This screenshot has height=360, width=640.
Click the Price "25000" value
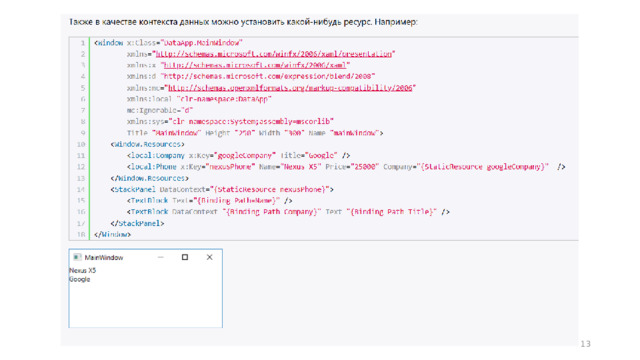point(365,167)
